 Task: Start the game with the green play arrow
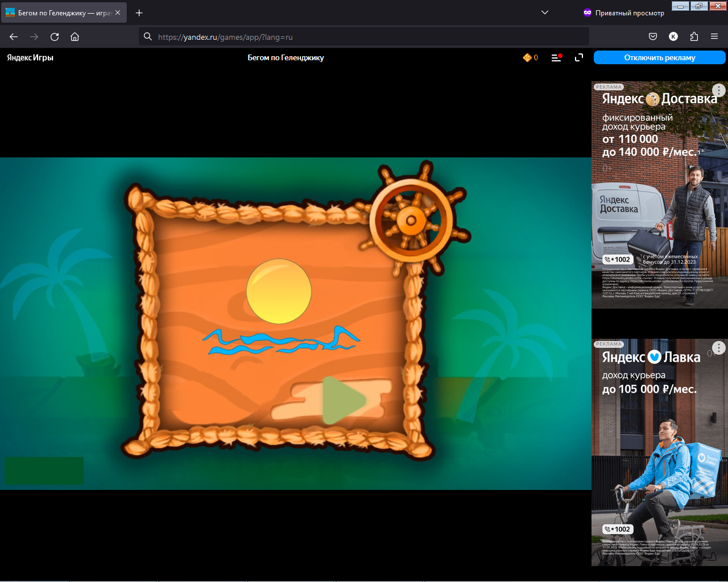pos(343,400)
